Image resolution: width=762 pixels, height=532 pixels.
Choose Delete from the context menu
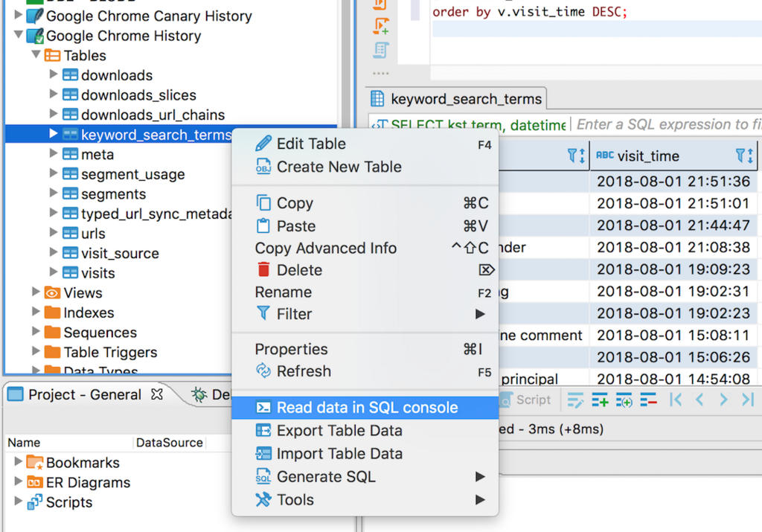tap(365, 270)
